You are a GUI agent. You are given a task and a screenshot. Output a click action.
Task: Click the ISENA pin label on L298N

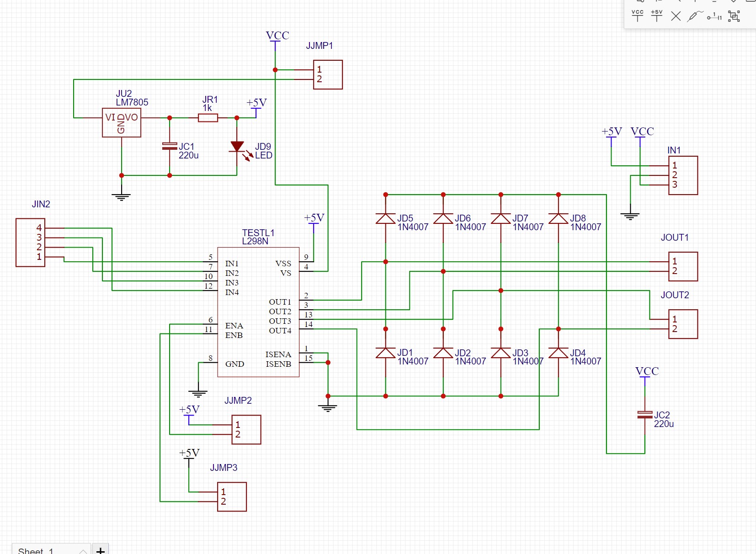pyautogui.click(x=278, y=354)
